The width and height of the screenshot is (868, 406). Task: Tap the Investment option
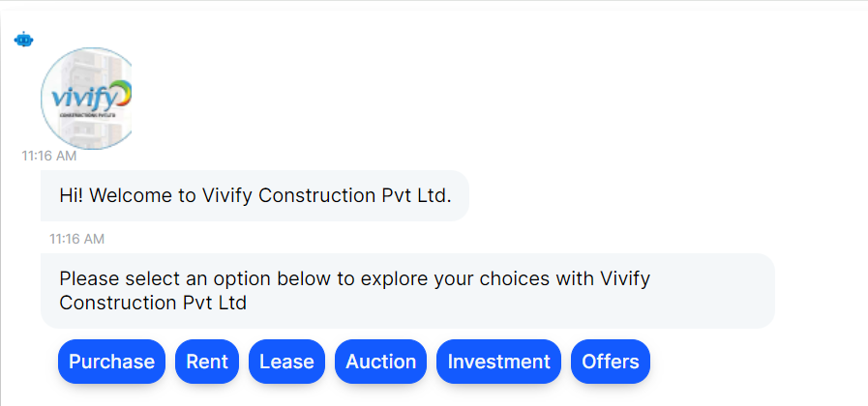(x=498, y=362)
